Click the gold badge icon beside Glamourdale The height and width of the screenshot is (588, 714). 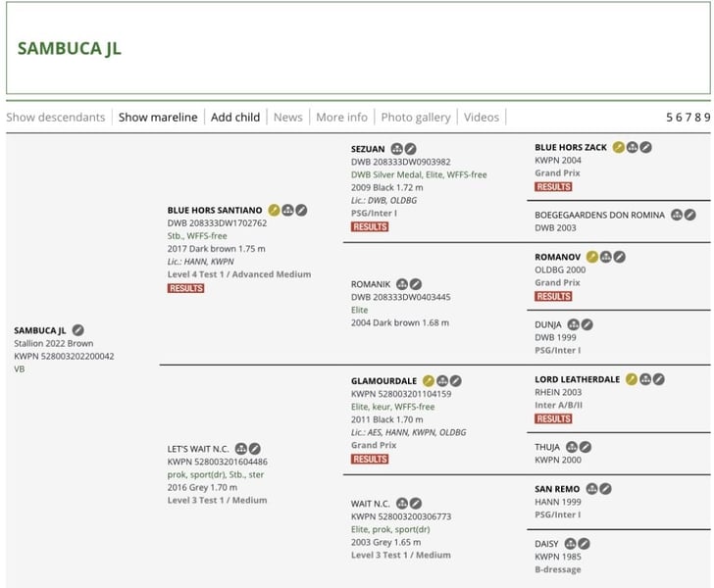[429, 381]
